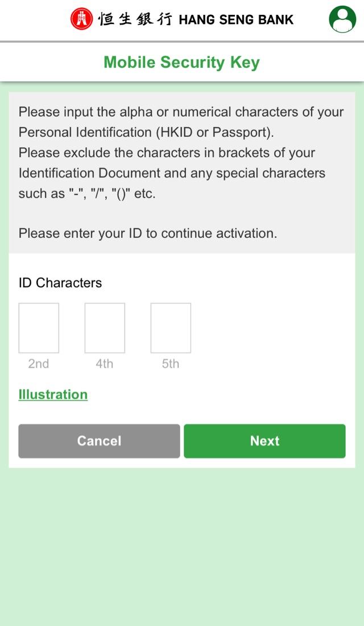364x626 pixels.
Task: Focus the 5th ID character box
Action: 171,327
